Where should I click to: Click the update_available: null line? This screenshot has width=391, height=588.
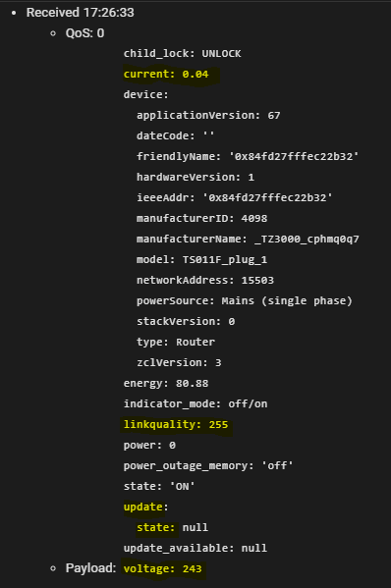coord(195,549)
